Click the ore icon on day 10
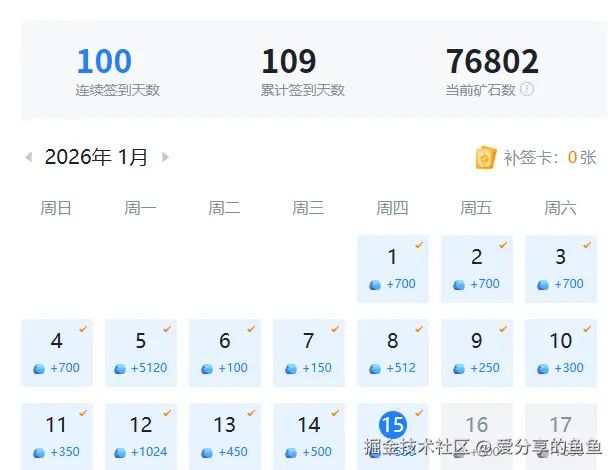 click(543, 369)
